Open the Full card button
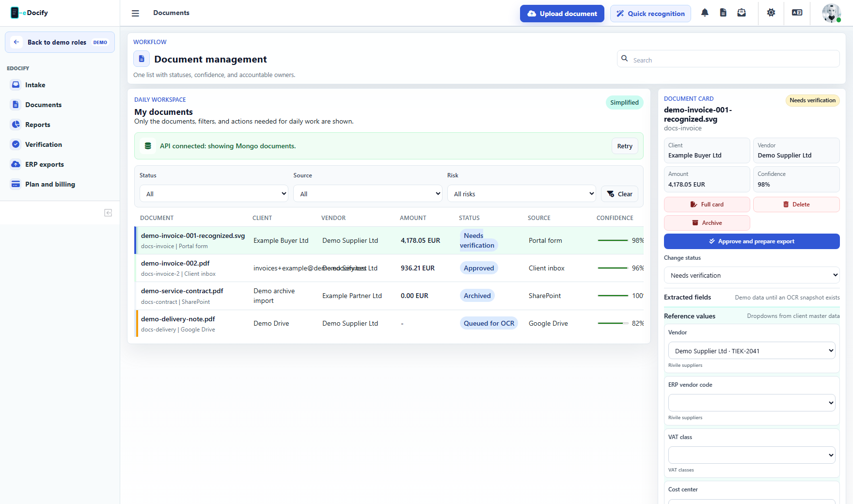This screenshot has height=504, width=853. point(707,205)
